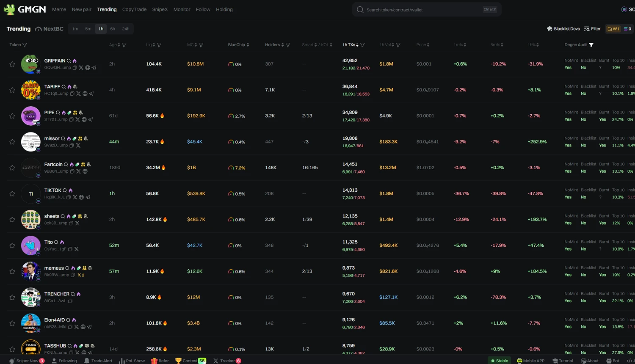Open PIPE's X (Twitter) icon
Screen dimensions: 635x364
coord(77,120)
